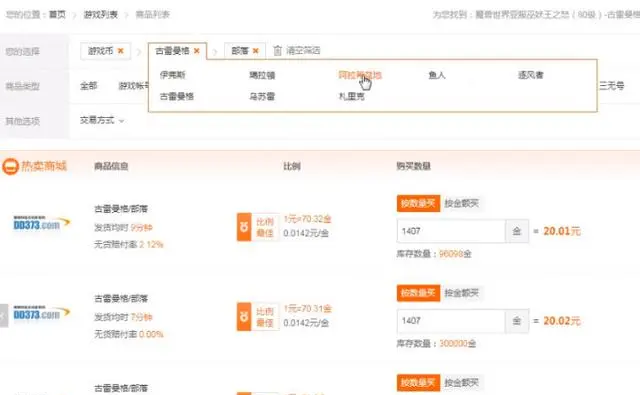Open 游戏列表 in the breadcrumb
Image resolution: width=640 pixels, height=395 pixels.
coord(101,15)
